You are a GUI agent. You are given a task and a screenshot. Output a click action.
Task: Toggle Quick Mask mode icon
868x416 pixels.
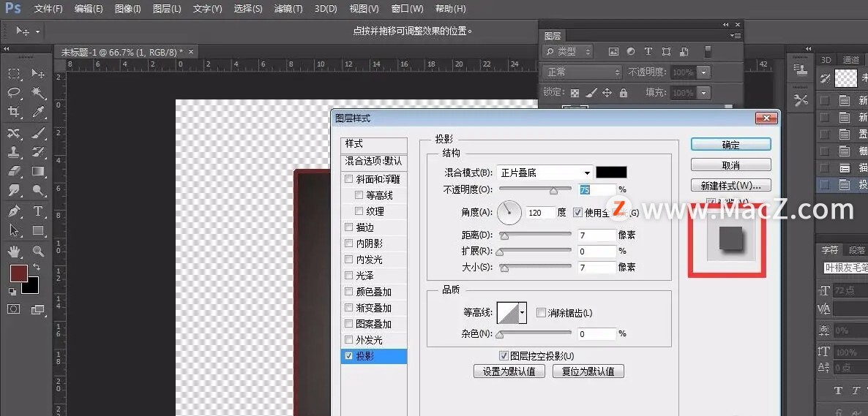point(14,309)
